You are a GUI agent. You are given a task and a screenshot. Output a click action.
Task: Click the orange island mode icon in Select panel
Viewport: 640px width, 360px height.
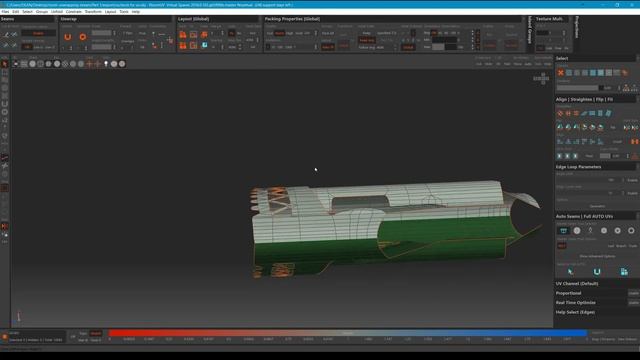tap(624, 73)
